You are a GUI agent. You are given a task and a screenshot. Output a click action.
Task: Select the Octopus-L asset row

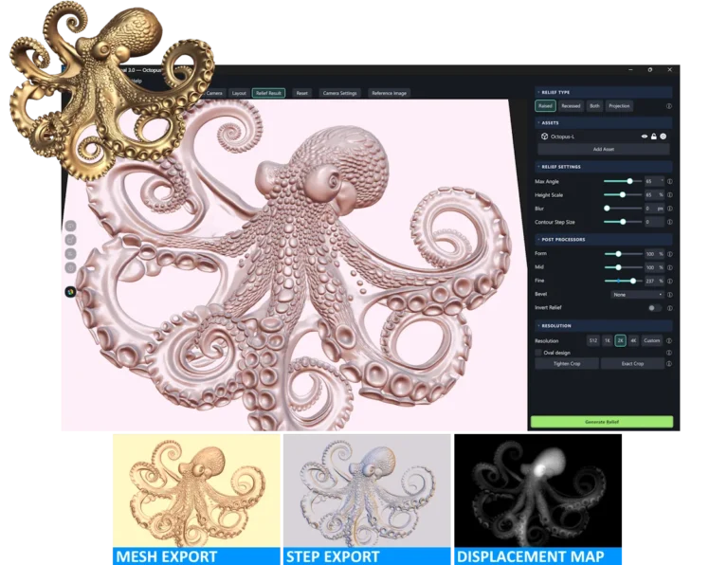pos(603,137)
